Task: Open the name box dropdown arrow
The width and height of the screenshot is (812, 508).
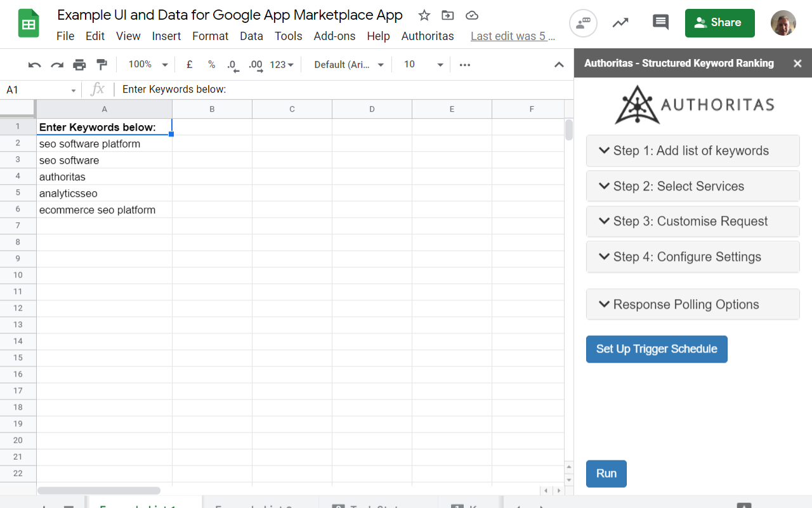Action: (74, 90)
